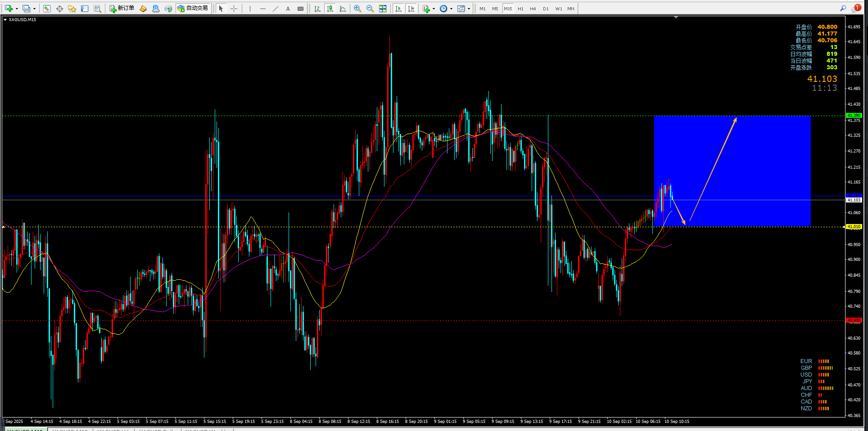This screenshot has height=431, width=868.
Task: Click the XAGUSD,M15 chart title triangle
Action: (5, 19)
